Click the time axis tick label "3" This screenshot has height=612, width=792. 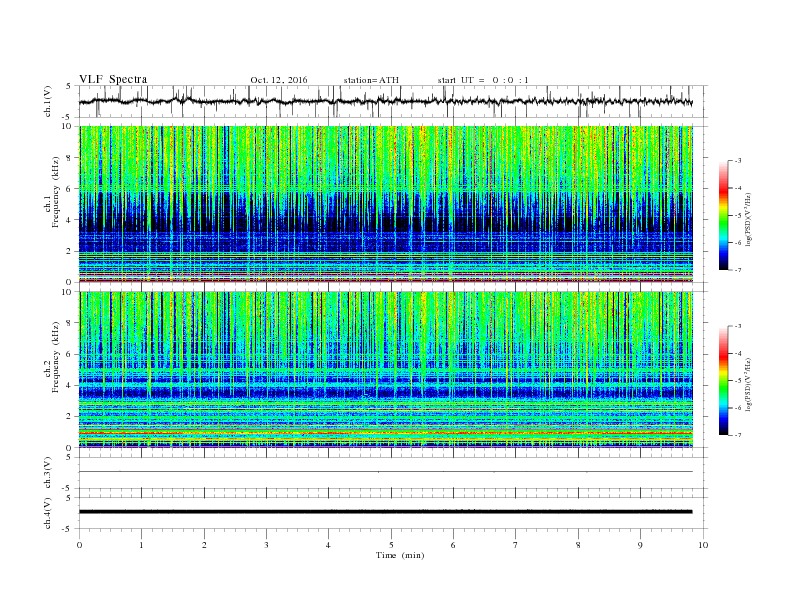pos(266,545)
